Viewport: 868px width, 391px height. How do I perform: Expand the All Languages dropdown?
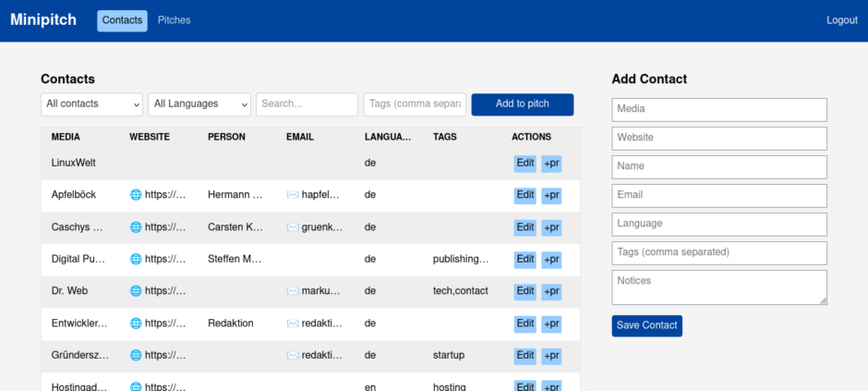[199, 104]
